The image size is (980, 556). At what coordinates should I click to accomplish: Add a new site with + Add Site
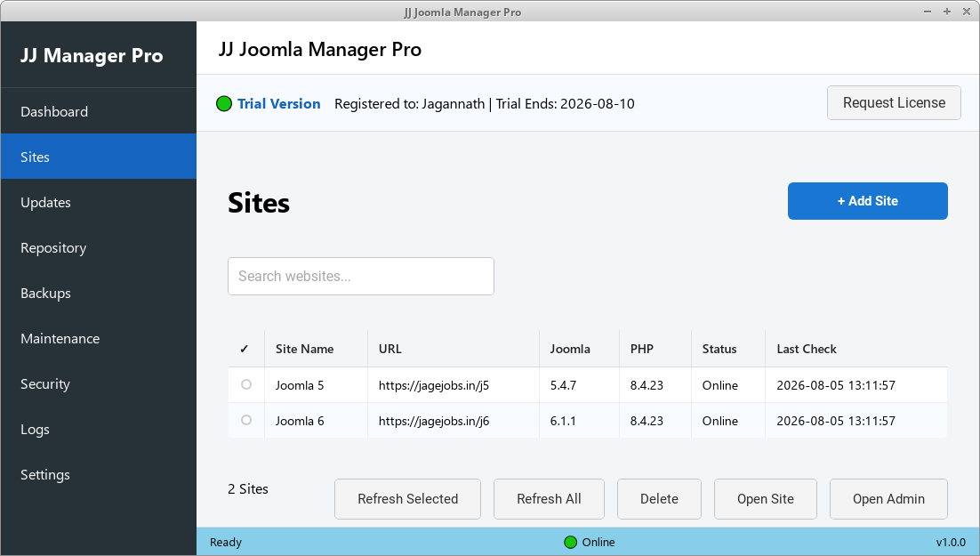click(x=867, y=201)
